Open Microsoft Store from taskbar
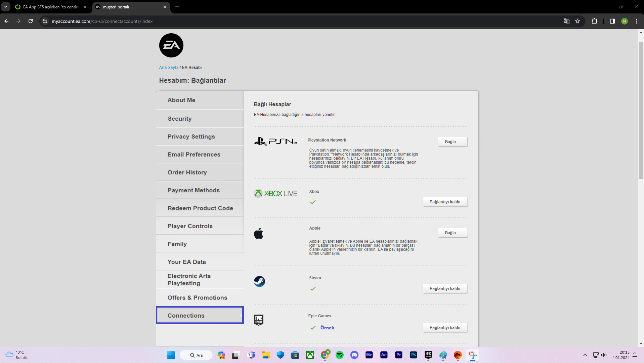The width and height of the screenshot is (644, 363). point(295,355)
